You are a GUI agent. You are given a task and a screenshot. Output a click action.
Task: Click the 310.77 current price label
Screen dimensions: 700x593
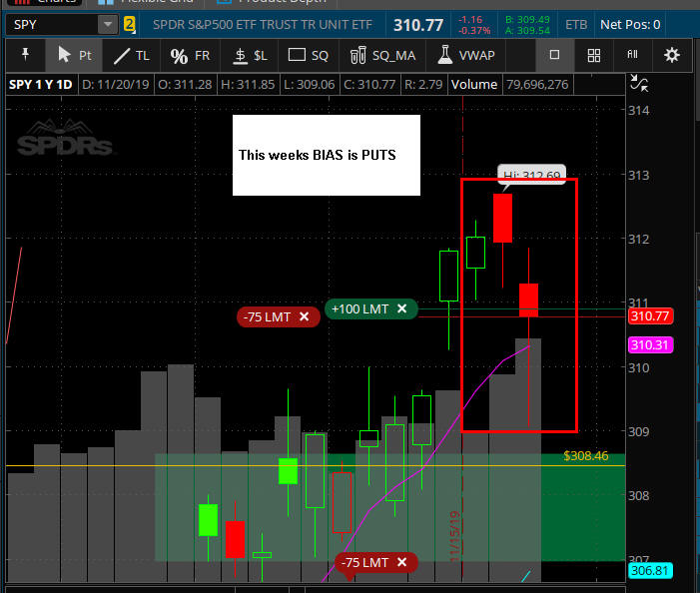pyautogui.click(x=650, y=315)
